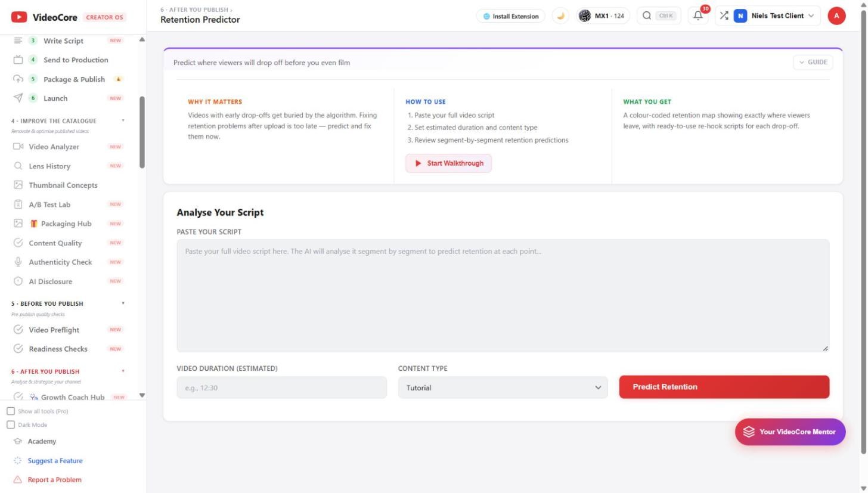Open Video Preflight check
This screenshot has width=868, height=493.
pos(67,330)
